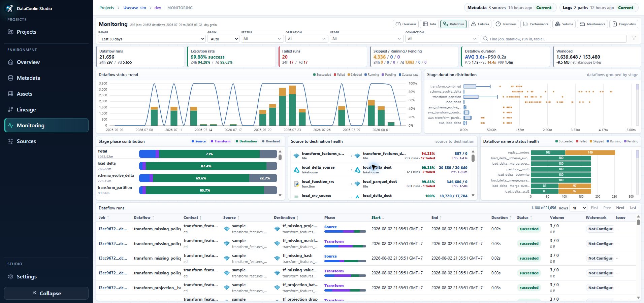Toggle Transform in Stage phase contribution legend
The image size is (644, 303).
point(221,141)
